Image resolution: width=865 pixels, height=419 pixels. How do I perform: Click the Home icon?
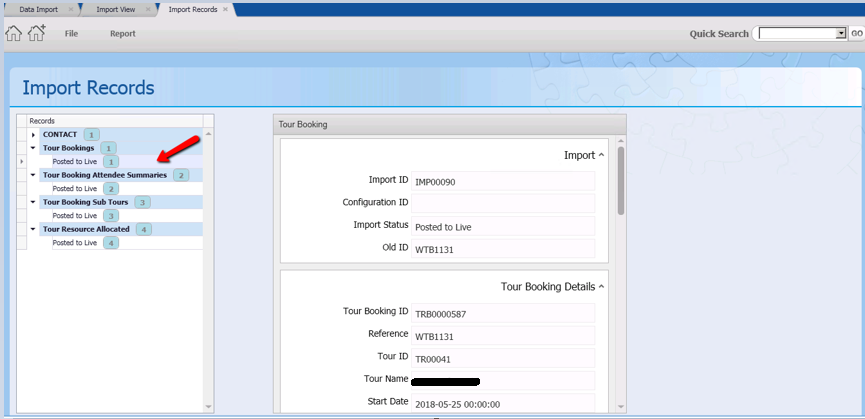click(13, 33)
